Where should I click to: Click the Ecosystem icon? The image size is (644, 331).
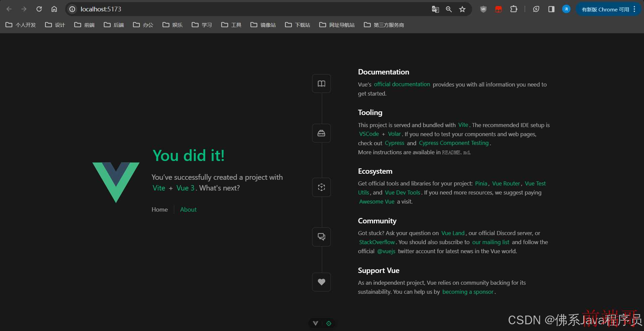coord(321,187)
